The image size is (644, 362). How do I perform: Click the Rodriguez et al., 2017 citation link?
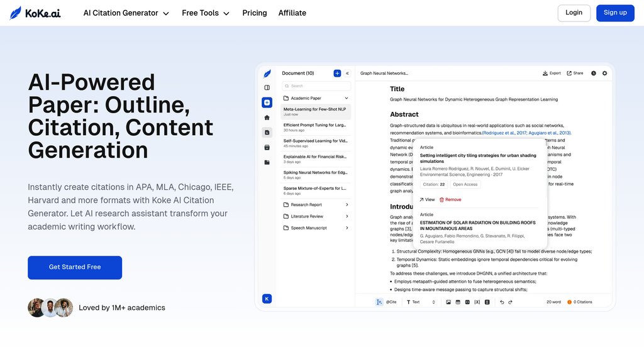click(x=505, y=133)
